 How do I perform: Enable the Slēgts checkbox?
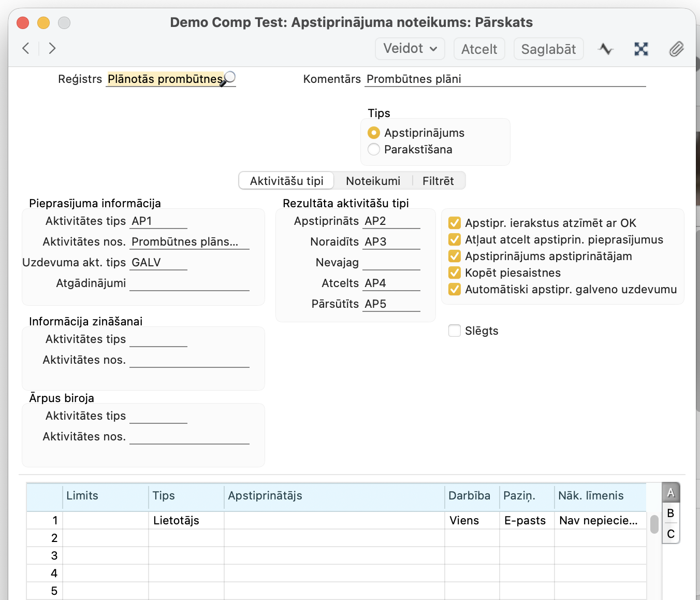[x=455, y=331]
